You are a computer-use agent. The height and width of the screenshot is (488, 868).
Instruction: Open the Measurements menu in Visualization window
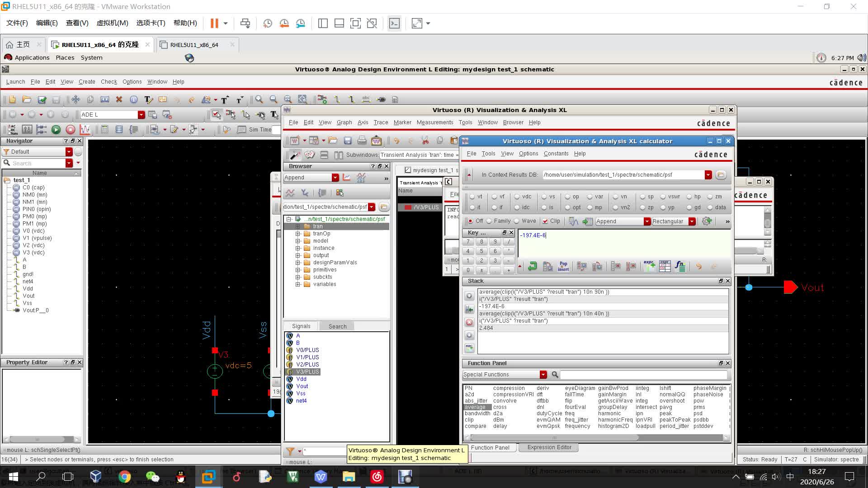434,122
